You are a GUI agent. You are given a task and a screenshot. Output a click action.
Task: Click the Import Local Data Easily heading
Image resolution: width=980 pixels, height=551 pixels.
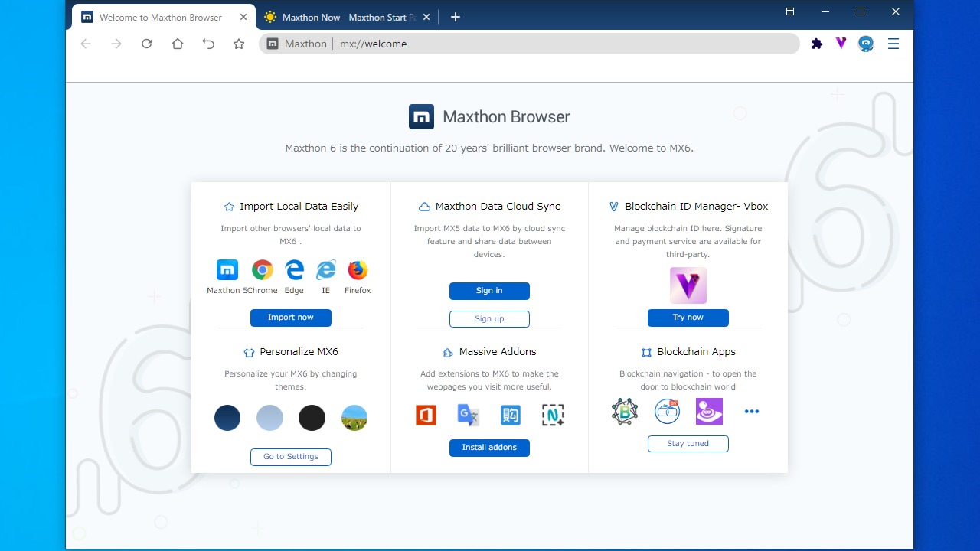pos(299,207)
